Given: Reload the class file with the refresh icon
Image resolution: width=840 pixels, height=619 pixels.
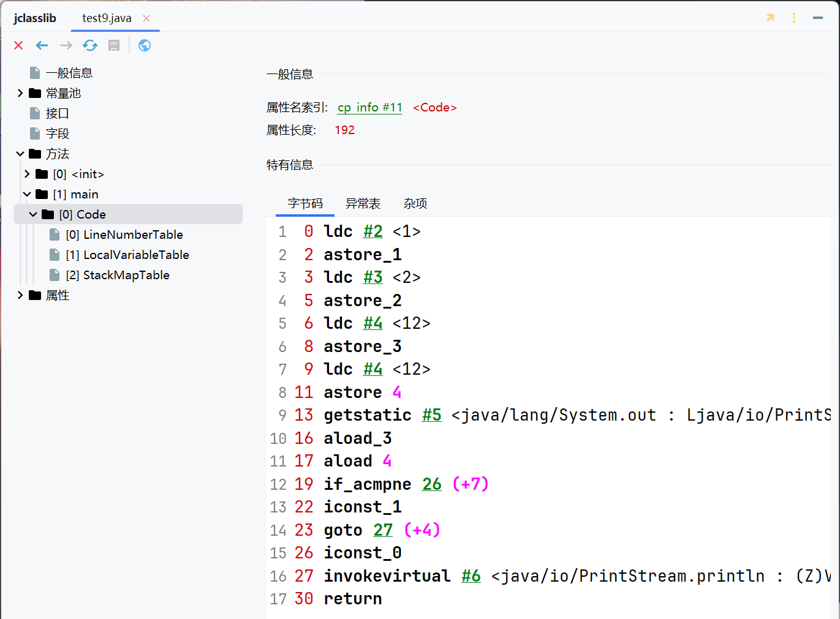Looking at the screenshot, I should 89,45.
